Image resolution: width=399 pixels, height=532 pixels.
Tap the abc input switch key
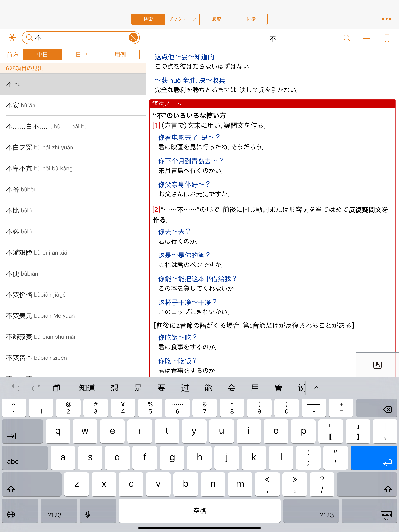pyautogui.click(x=25, y=458)
